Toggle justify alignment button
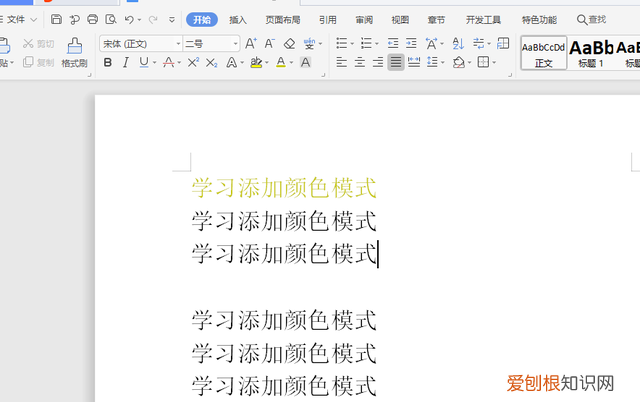 point(396,62)
